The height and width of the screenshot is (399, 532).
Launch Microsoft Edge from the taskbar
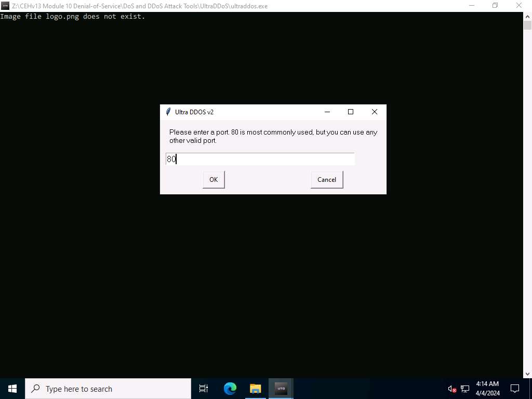230,389
